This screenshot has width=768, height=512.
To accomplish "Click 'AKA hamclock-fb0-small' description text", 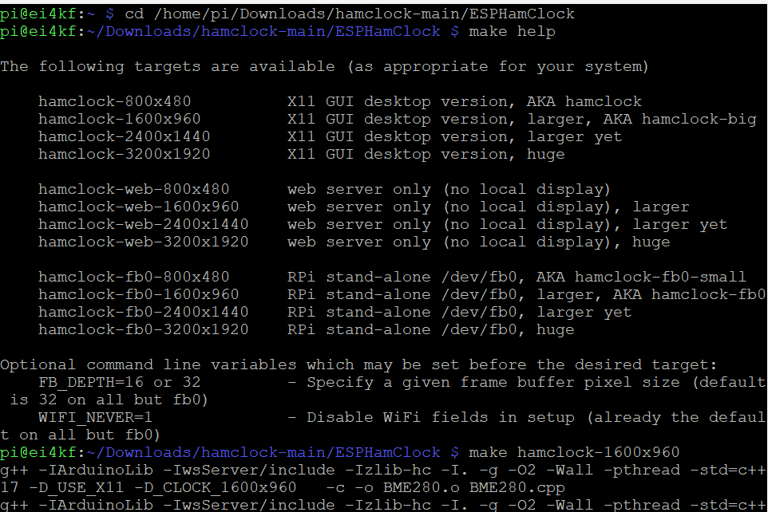I will click(x=641, y=277).
